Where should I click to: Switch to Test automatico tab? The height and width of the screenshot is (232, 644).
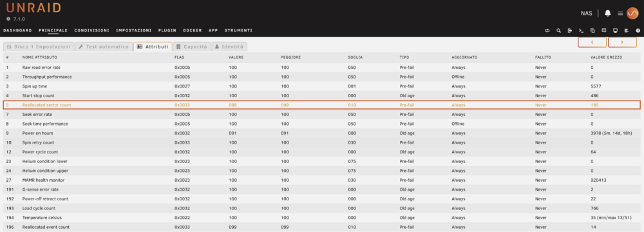104,47
